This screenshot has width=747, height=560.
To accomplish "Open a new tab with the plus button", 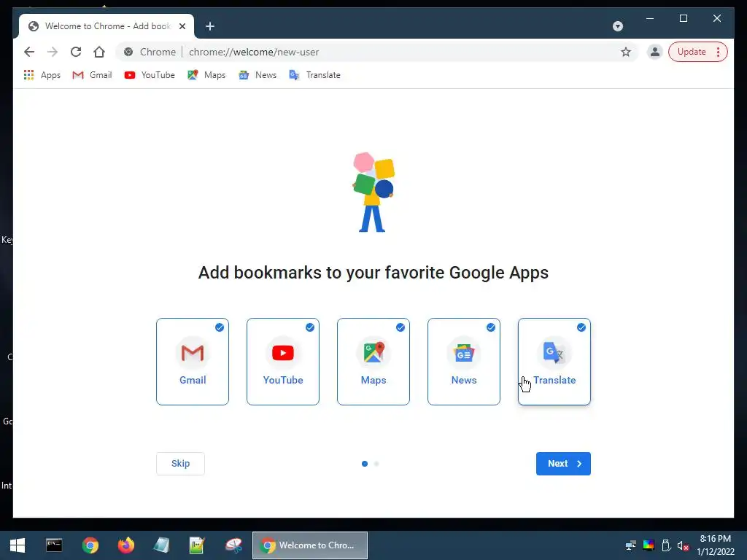I will click(x=210, y=26).
